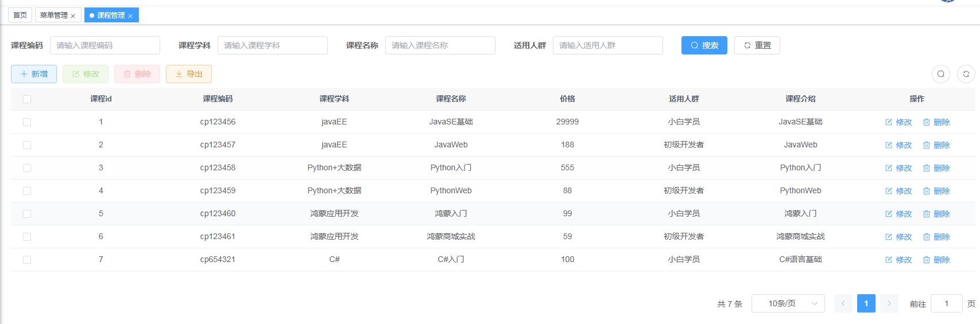The height and width of the screenshot is (324, 980).
Task: Check the row for cp123459
Action: click(27, 191)
